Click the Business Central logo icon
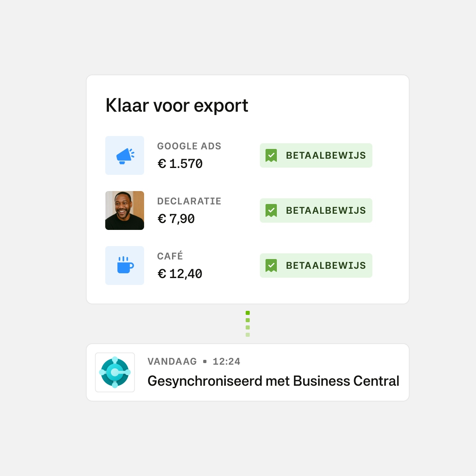This screenshot has width=476, height=476. 115,372
